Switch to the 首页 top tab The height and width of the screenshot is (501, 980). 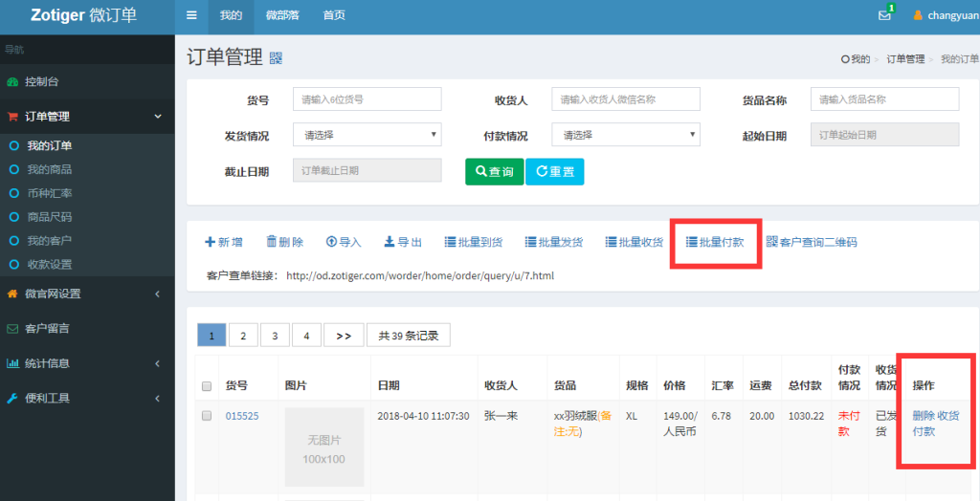point(334,15)
